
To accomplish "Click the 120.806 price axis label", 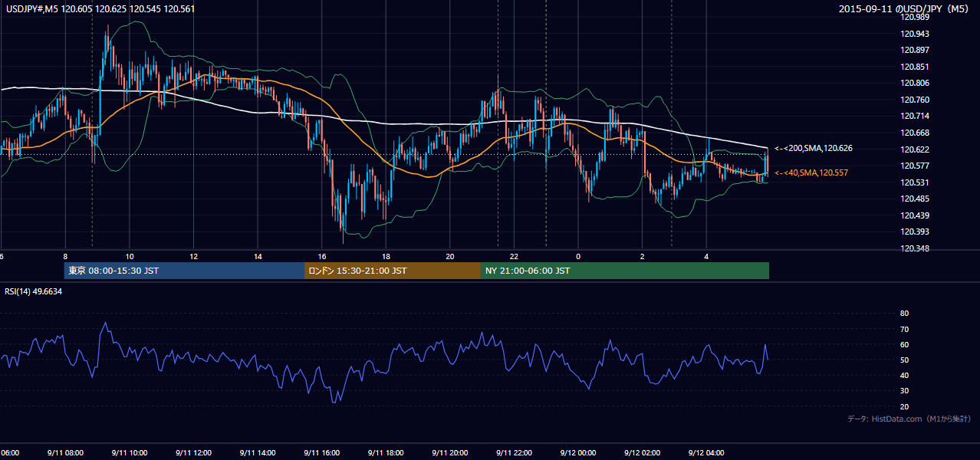I will 914,84.
